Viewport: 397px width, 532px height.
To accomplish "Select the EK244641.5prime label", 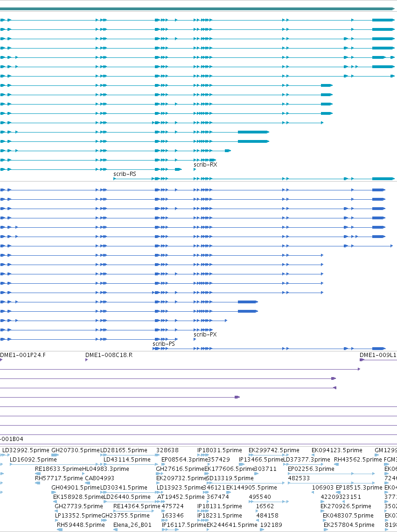I will [232, 525].
